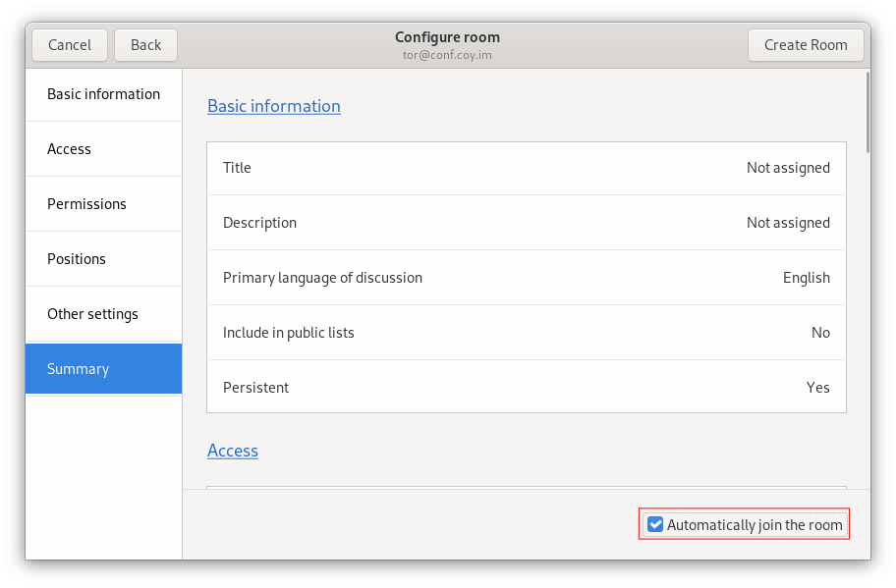The image size is (896, 588).
Task: Click the Persistent summary row
Action: tap(526, 388)
